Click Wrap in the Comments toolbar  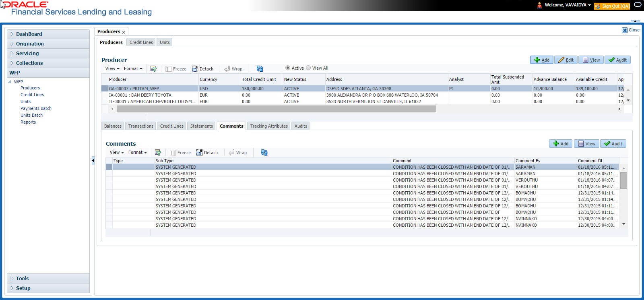(x=238, y=153)
